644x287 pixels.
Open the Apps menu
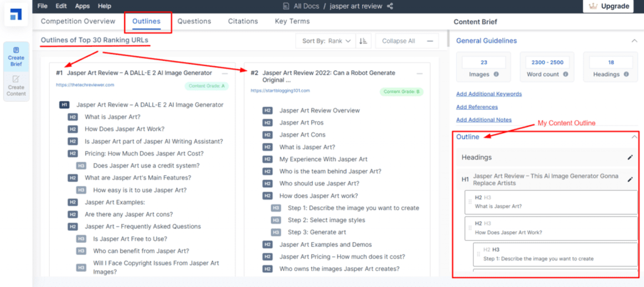click(82, 6)
